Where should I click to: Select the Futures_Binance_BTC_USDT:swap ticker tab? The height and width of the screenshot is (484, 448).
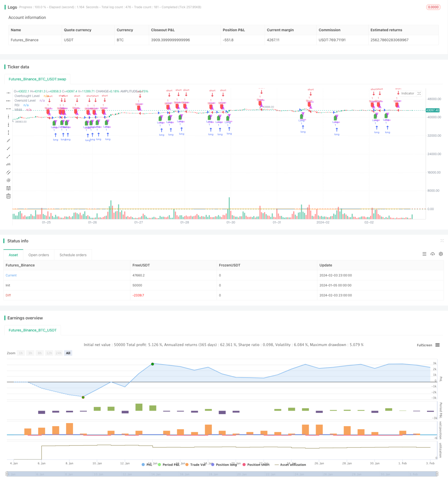pyautogui.click(x=37, y=79)
